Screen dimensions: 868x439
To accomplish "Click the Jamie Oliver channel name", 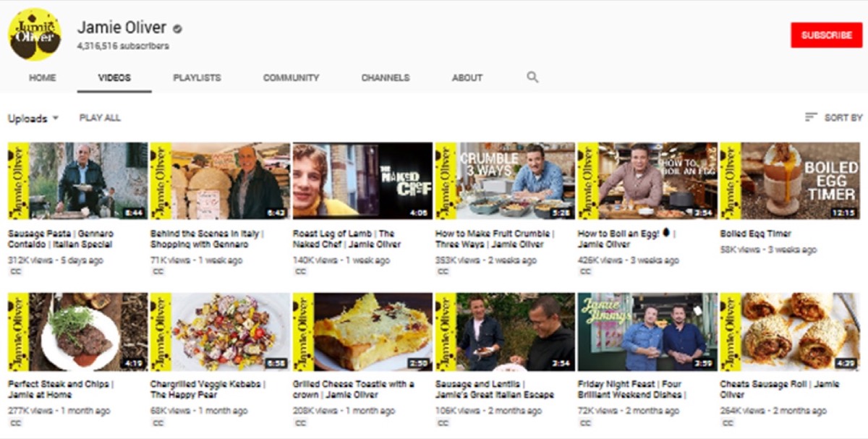I will tap(122, 28).
